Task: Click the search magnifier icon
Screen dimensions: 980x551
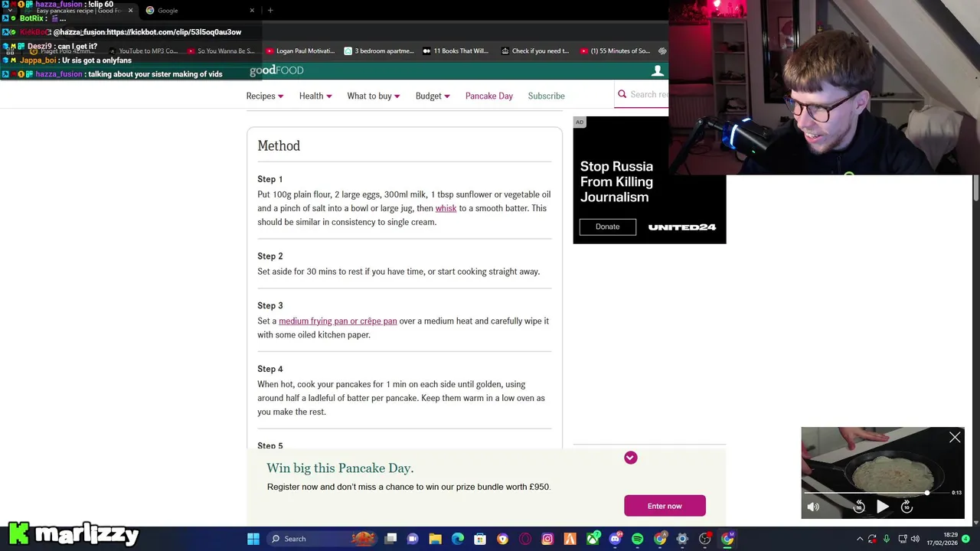Action: point(622,94)
